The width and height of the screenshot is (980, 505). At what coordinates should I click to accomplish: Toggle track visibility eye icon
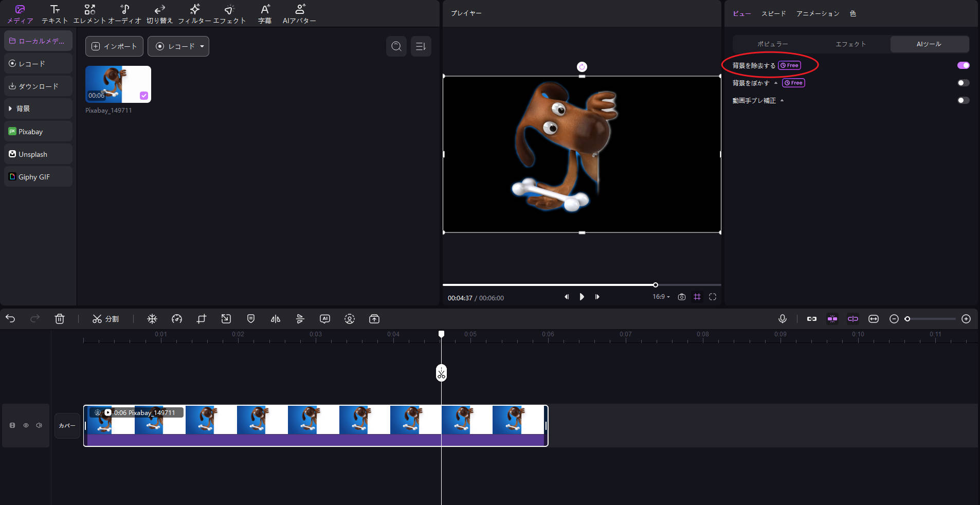(26, 425)
